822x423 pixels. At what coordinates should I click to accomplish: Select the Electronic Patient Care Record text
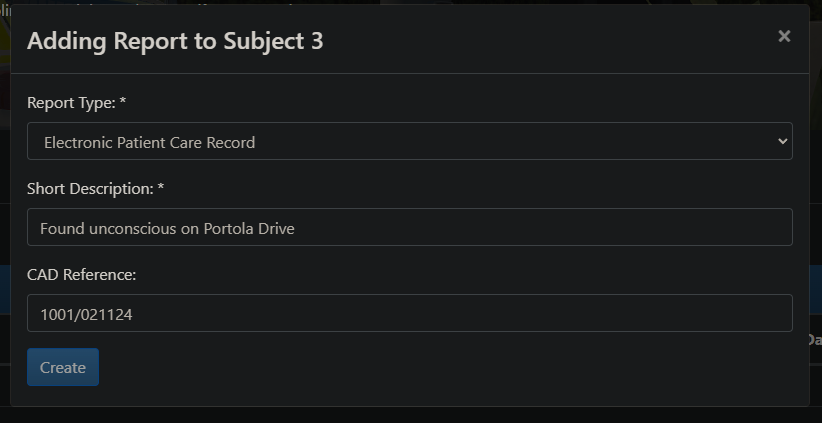(149, 142)
